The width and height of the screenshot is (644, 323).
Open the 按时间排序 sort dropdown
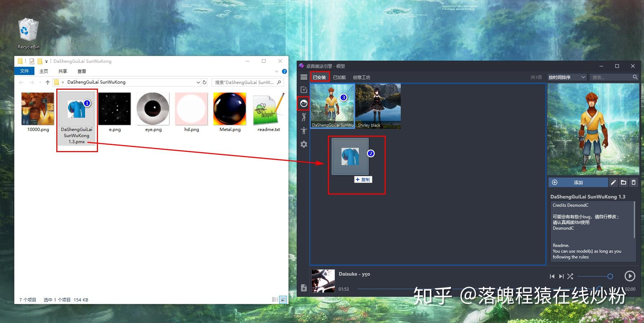click(567, 77)
